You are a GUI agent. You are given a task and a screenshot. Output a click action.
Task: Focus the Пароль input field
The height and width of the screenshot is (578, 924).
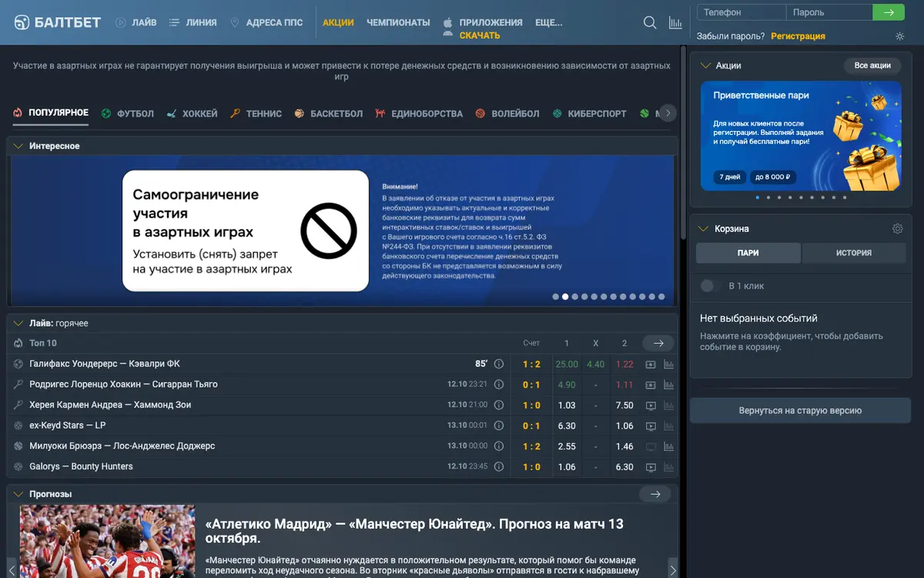tap(830, 12)
